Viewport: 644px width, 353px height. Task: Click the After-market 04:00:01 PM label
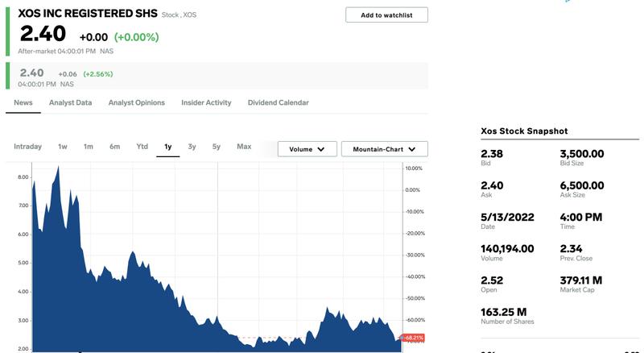click(x=56, y=52)
